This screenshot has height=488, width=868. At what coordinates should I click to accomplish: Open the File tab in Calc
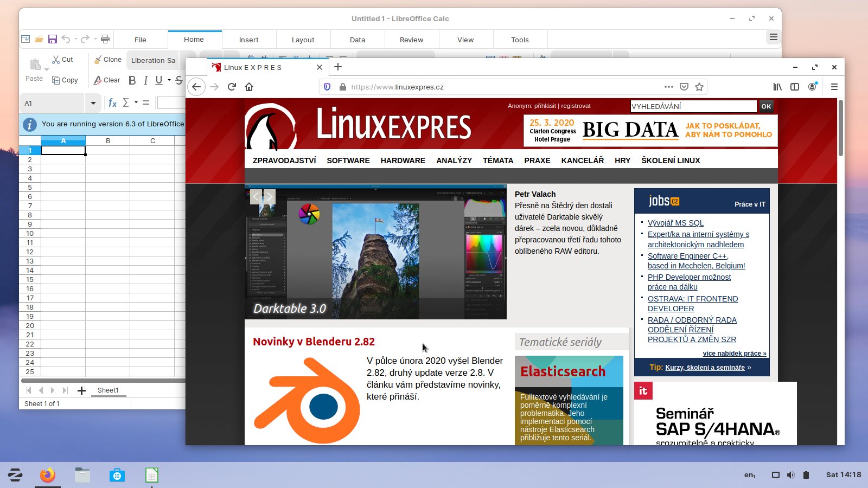coord(141,40)
